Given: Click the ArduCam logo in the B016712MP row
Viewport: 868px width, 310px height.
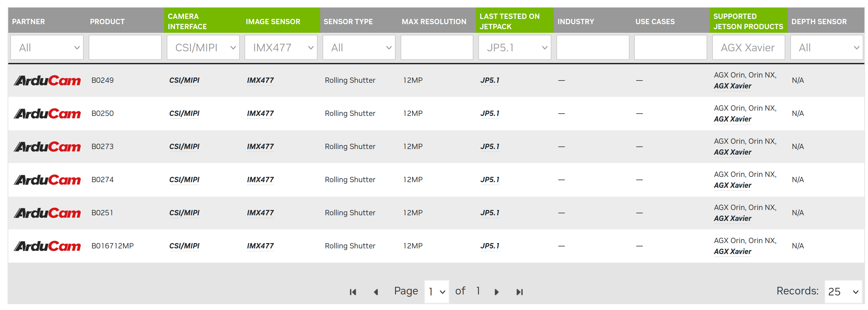Looking at the screenshot, I should (x=47, y=246).
